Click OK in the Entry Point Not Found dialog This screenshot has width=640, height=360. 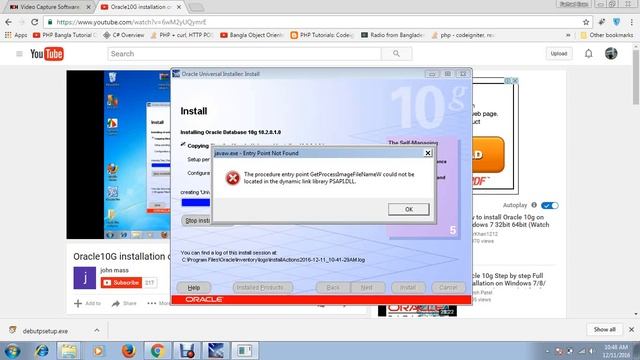coord(409,209)
